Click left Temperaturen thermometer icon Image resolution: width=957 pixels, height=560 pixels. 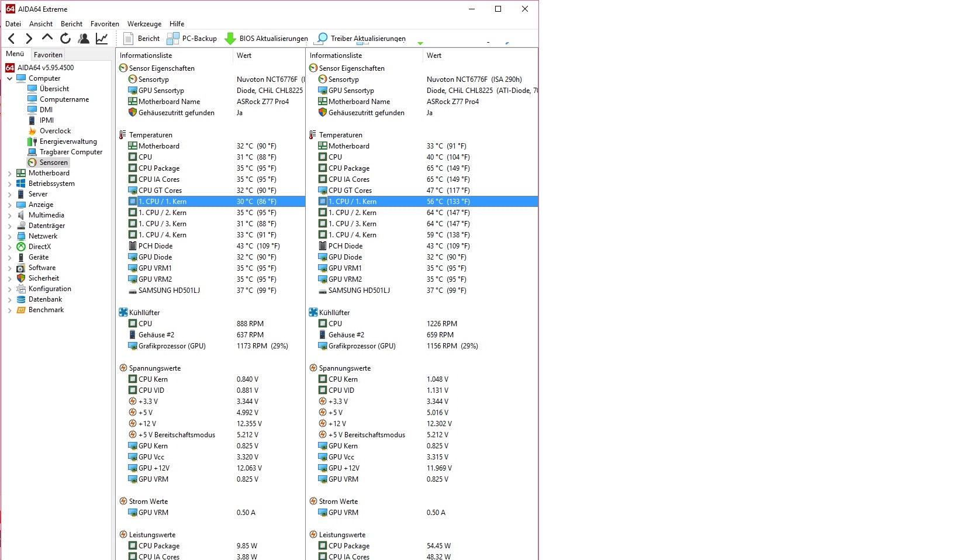point(123,135)
